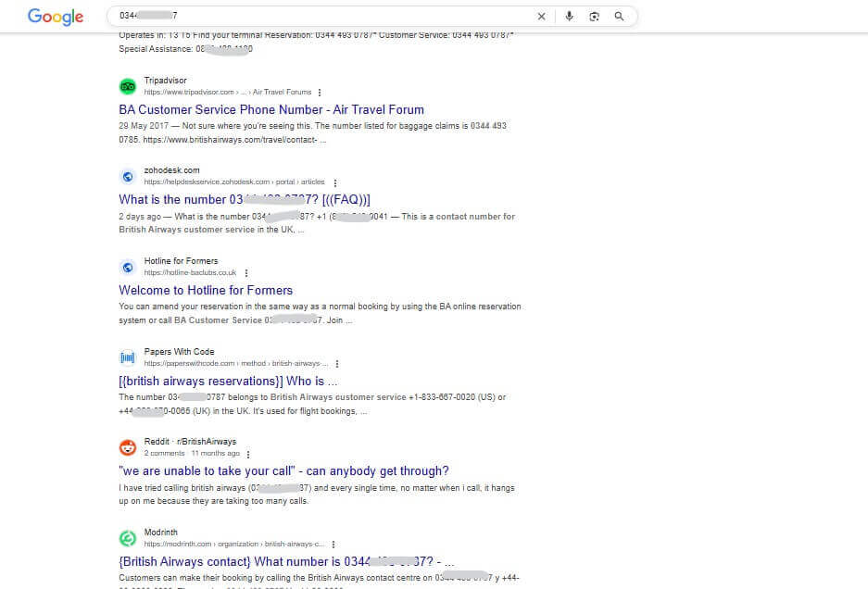Click Reddit r/BritishAirways source label
Viewport: 868px width, 589px height.
click(x=190, y=441)
